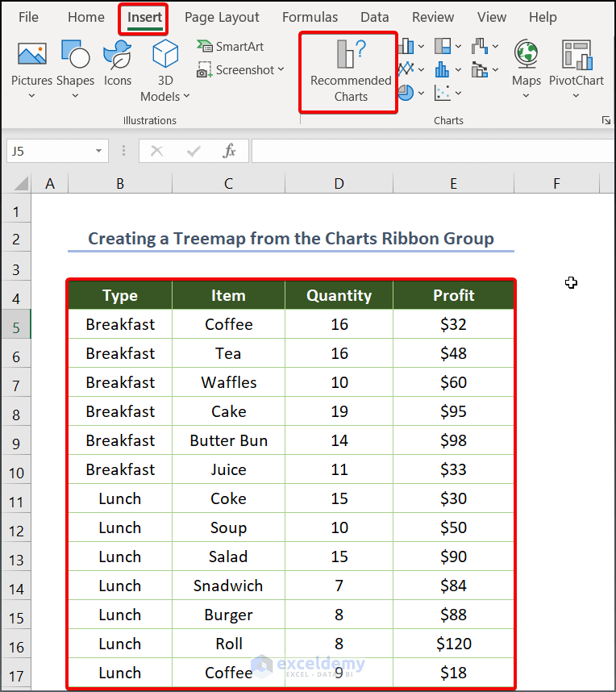Click the Recommended Charts button

[351, 72]
